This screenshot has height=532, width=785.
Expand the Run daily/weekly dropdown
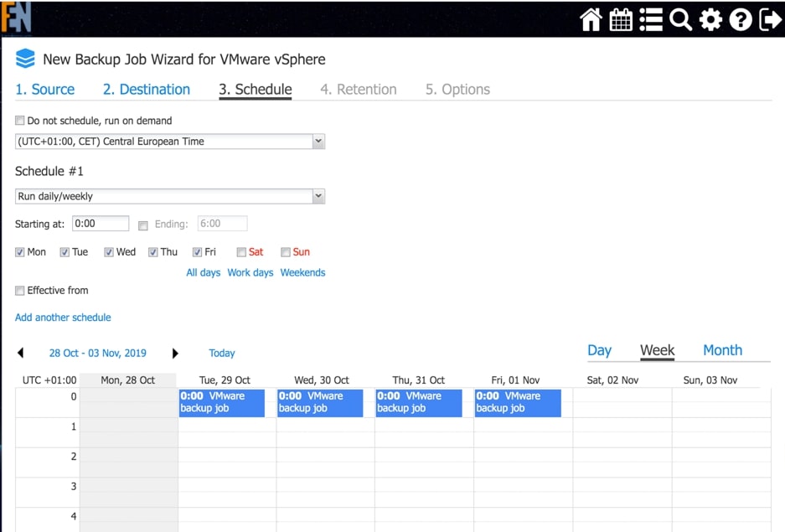[x=170, y=197]
